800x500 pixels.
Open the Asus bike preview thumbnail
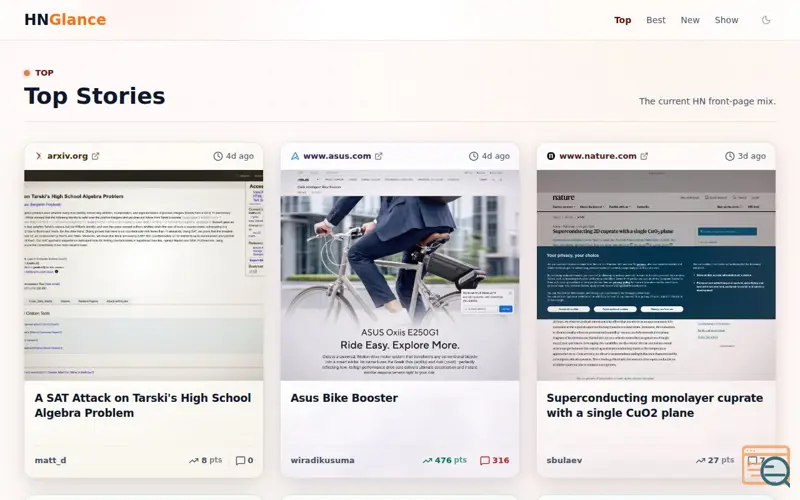click(400, 276)
